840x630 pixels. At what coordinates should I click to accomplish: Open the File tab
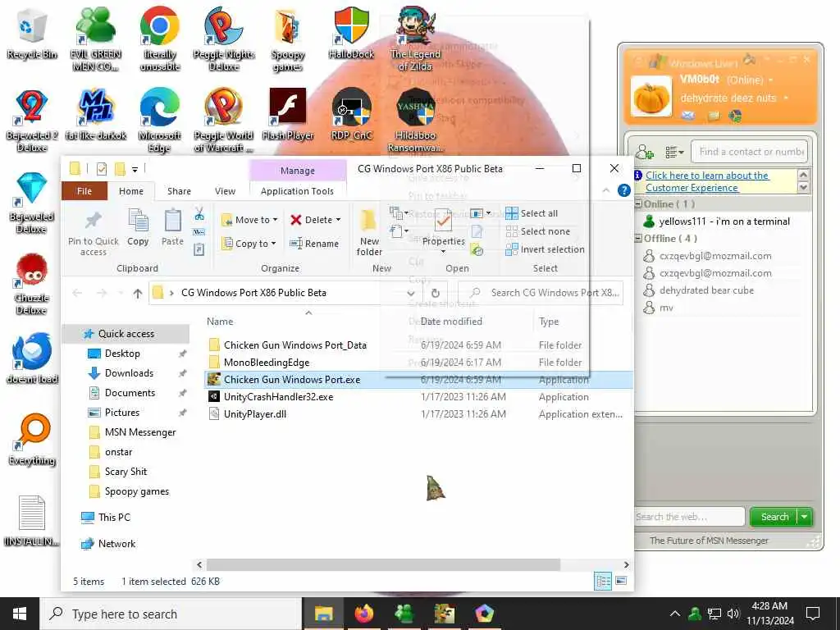(x=84, y=191)
